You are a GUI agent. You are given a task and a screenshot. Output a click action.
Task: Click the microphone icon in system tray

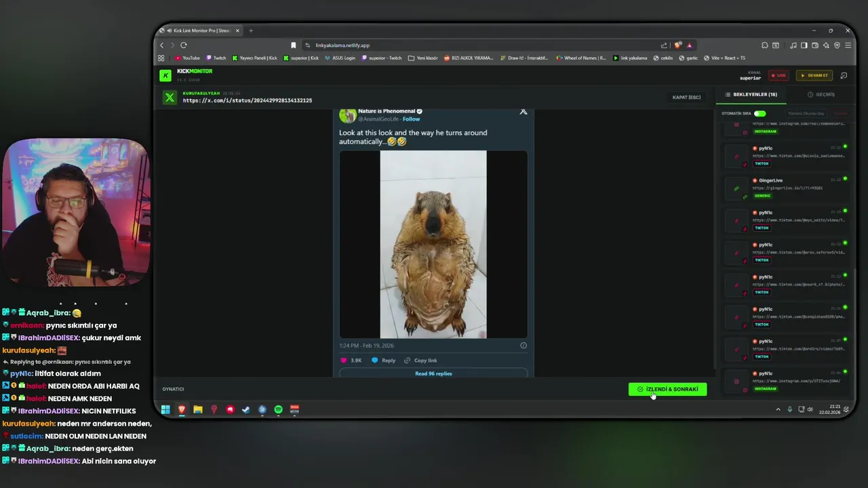coord(789,409)
